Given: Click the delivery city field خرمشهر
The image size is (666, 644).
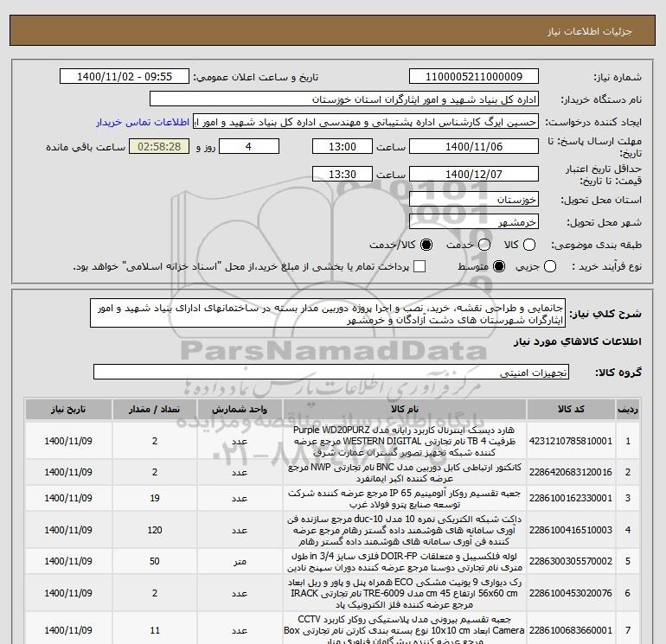Looking at the screenshot, I should 474,222.
